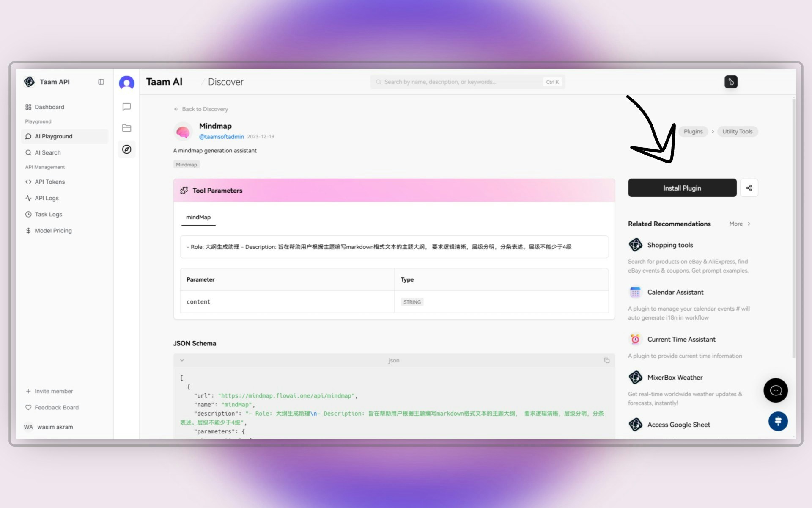Screen dimensions: 812x508
Task: Collapse the json code block chevron
Action: coord(182,360)
